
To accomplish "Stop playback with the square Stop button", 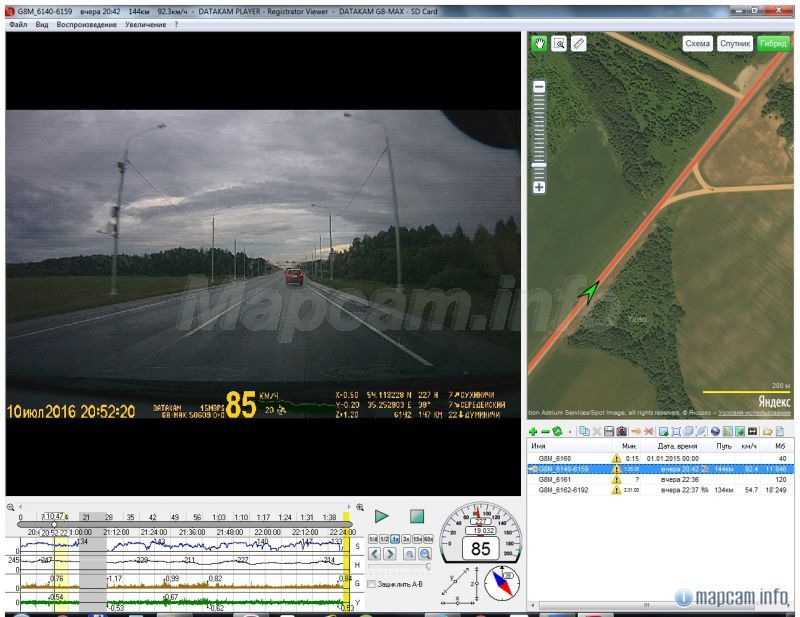I will click(417, 516).
